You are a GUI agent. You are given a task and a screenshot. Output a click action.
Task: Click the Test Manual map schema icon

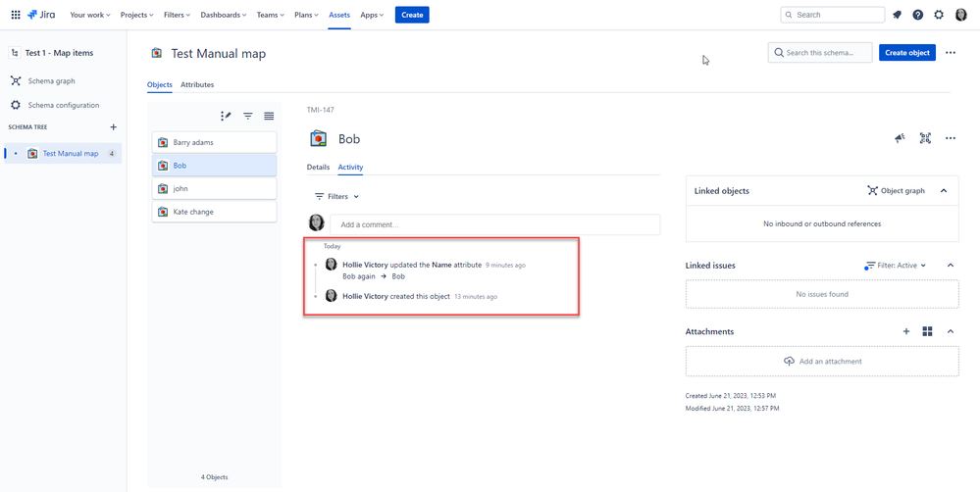pos(157,54)
